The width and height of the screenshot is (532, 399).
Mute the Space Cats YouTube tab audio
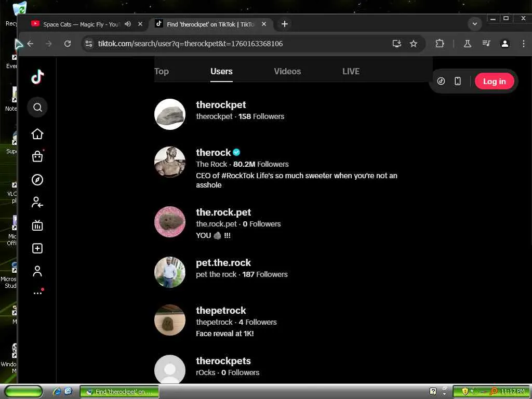(x=128, y=24)
